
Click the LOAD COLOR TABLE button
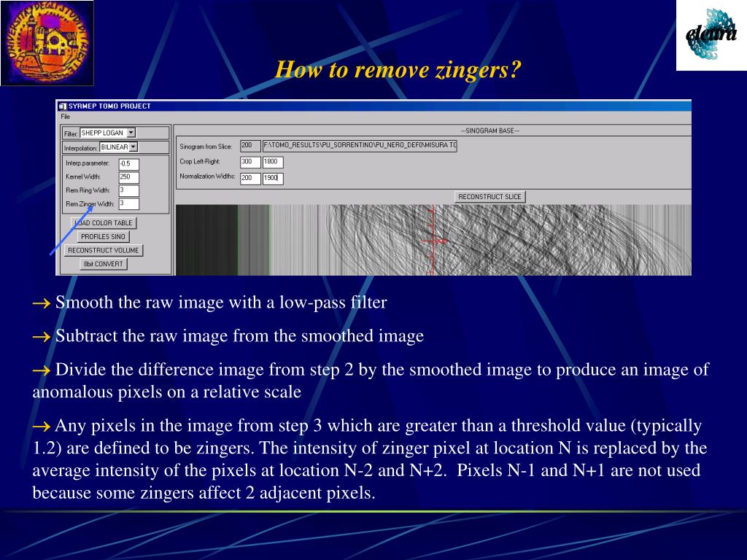coord(104,223)
